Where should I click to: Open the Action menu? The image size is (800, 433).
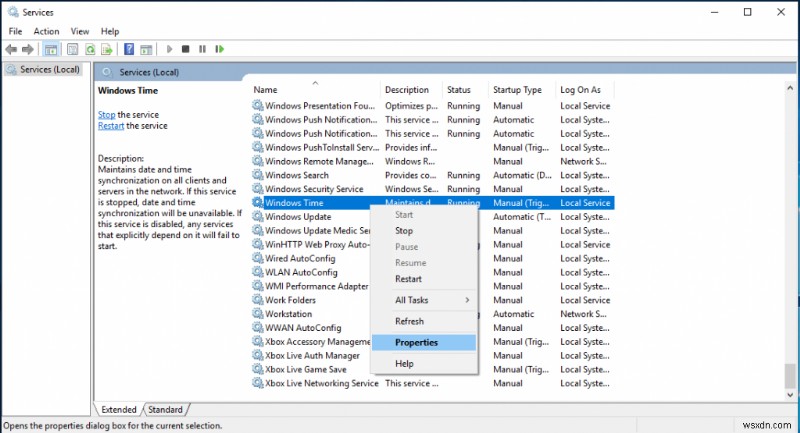46,31
